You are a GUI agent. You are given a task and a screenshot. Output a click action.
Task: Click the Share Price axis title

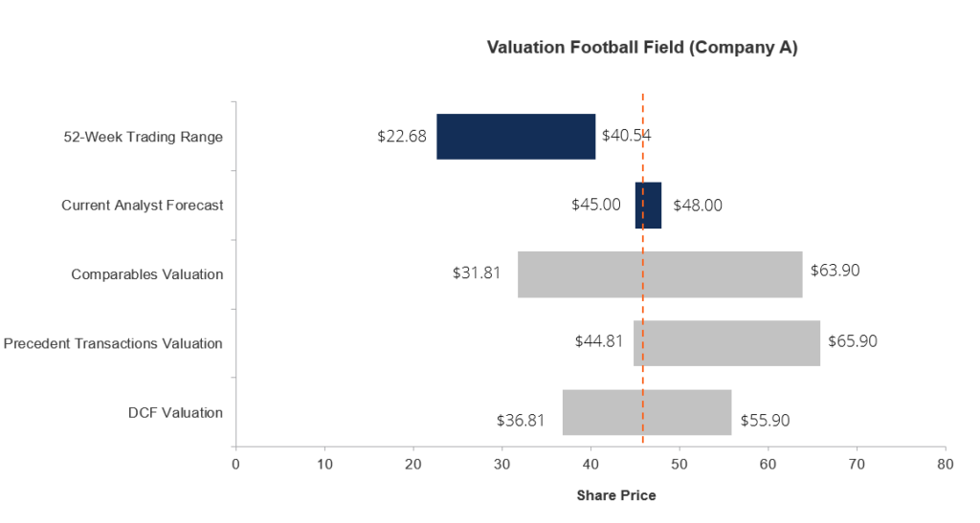coord(616,495)
